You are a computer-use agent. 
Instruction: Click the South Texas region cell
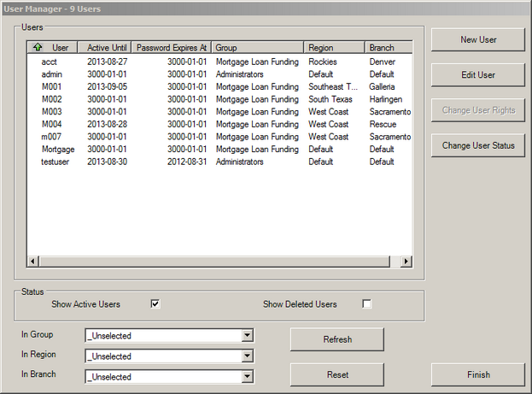click(330, 99)
